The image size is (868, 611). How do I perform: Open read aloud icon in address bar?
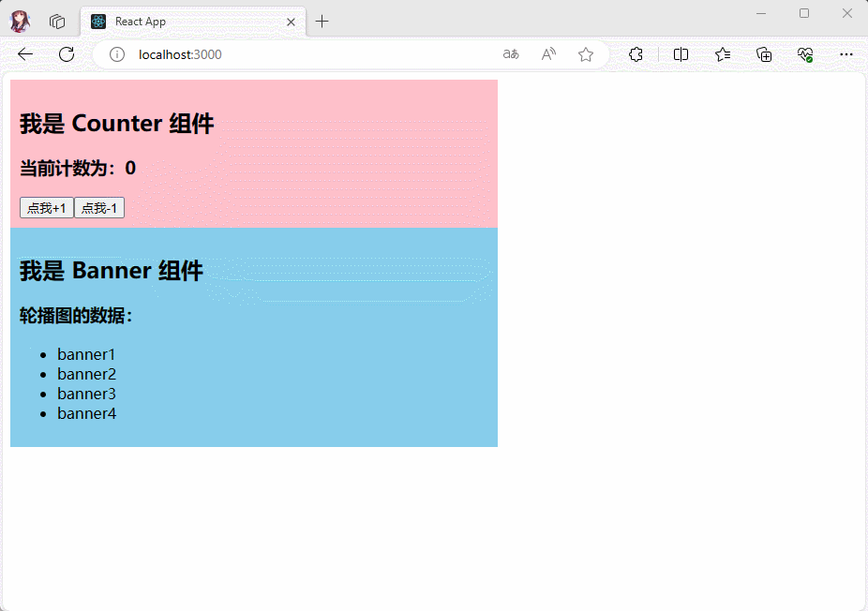pos(548,54)
